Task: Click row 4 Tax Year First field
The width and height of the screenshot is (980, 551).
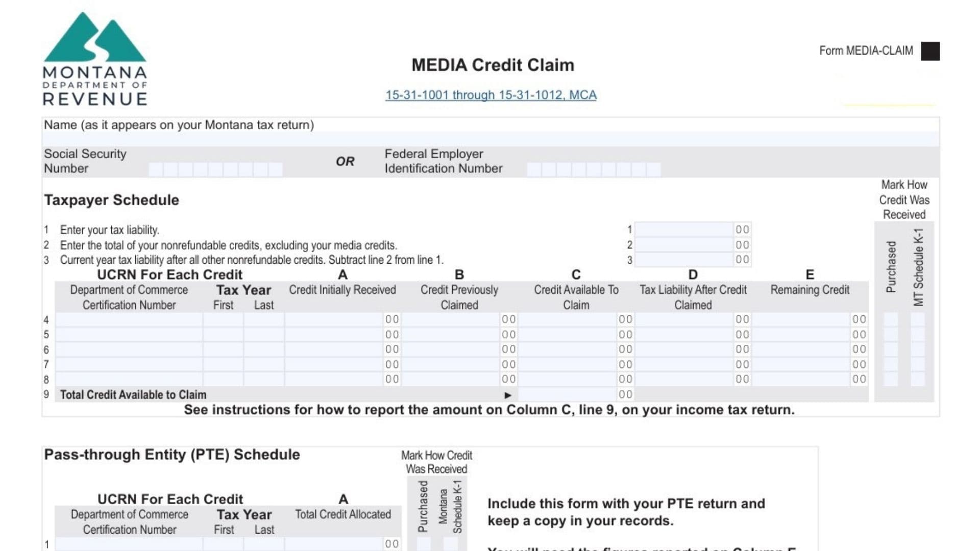Action: click(223, 320)
